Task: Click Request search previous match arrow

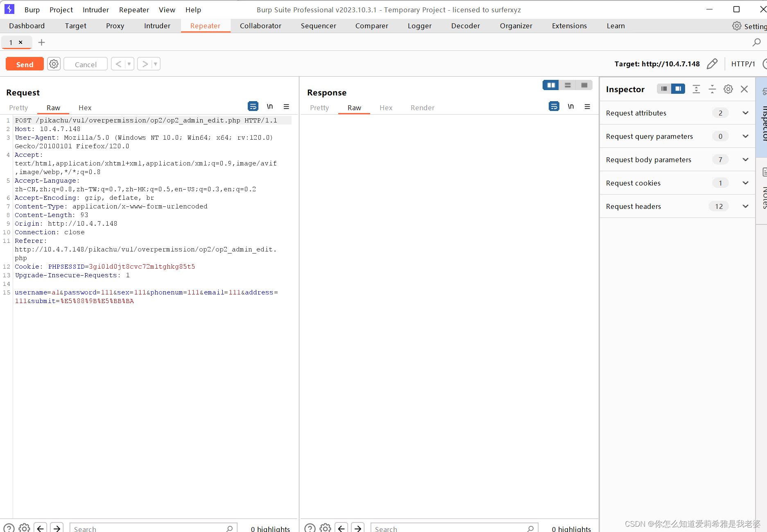Action: point(40,528)
